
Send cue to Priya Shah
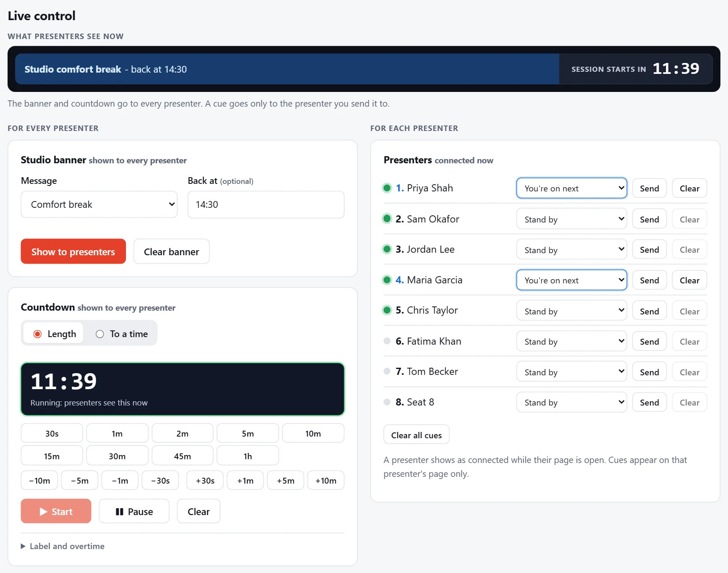(x=649, y=188)
